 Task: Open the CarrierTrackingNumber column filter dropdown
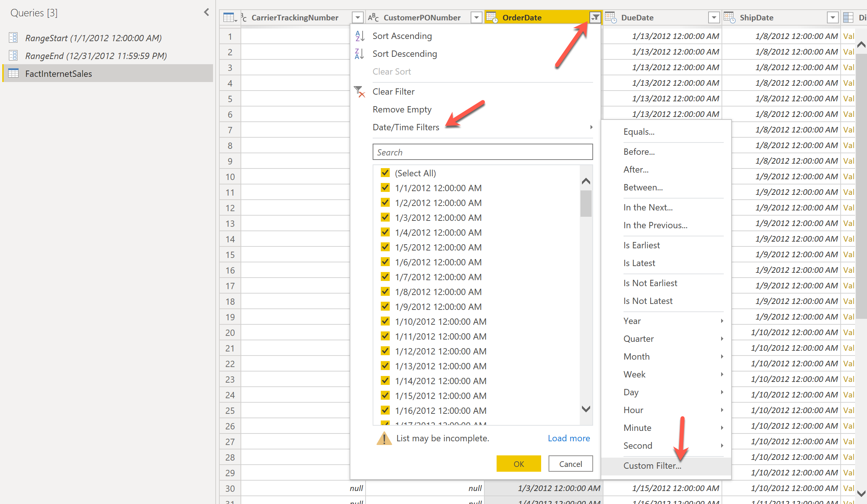357,17
